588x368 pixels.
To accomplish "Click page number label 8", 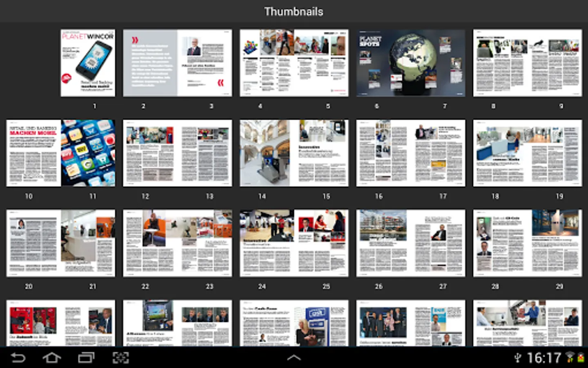I will pyautogui.click(x=493, y=106).
